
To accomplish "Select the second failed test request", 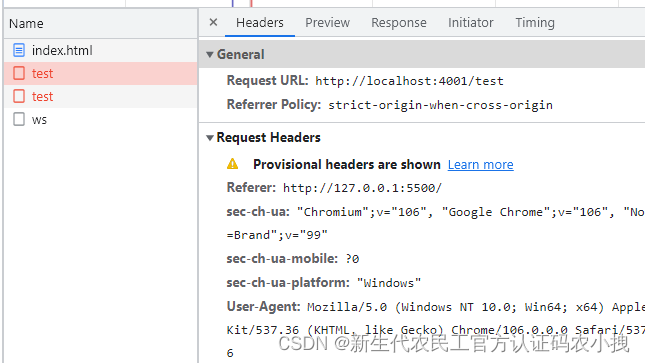I will pyautogui.click(x=101, y=96).
